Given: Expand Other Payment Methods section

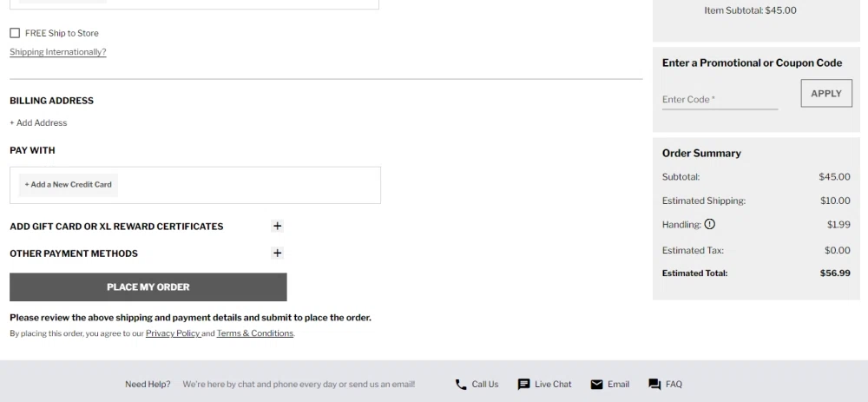Looking at the screenshot, I should (278, 254).
